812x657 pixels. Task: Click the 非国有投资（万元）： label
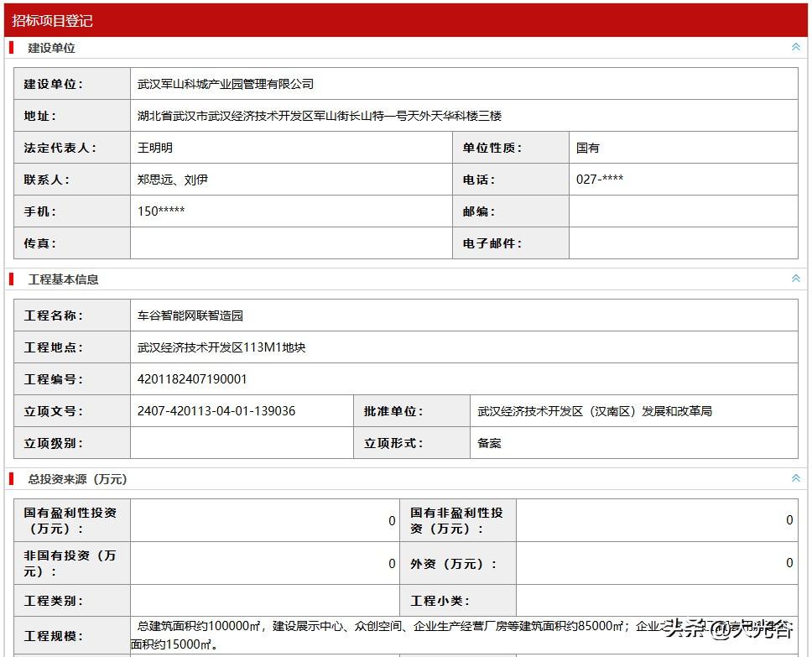[x=70, y=564]
